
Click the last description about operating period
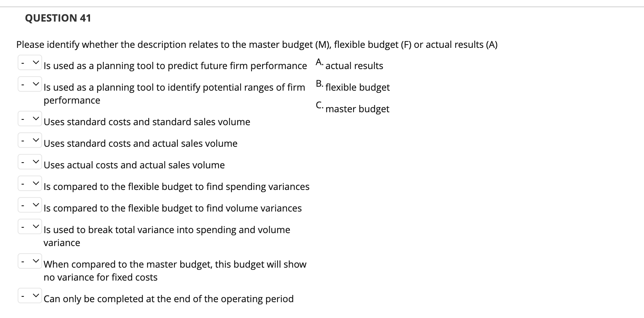click(168, 299)
